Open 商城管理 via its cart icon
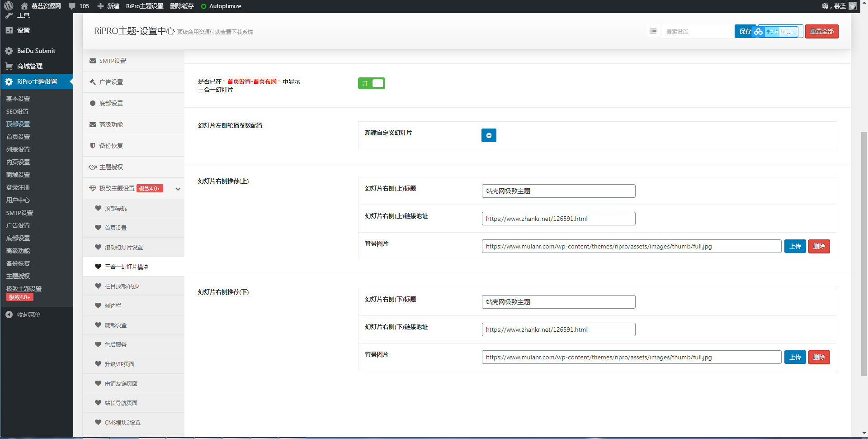This screenshot has width=868, height=439. click(9, 66)
